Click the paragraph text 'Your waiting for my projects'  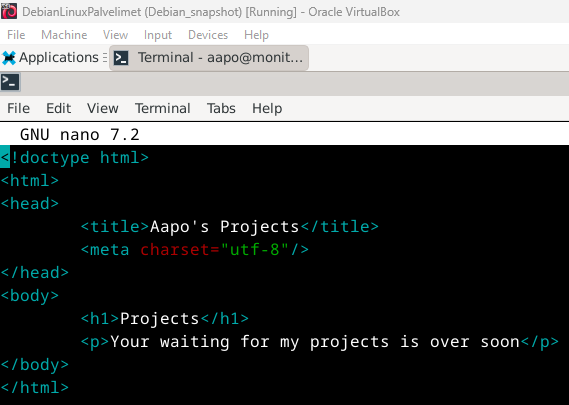tap(249, 342)
